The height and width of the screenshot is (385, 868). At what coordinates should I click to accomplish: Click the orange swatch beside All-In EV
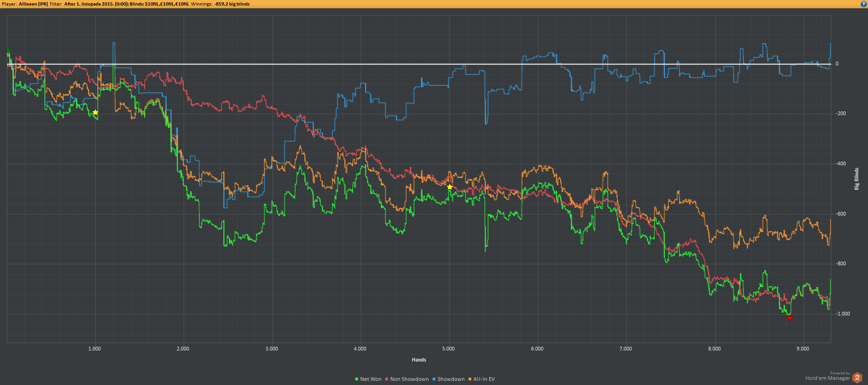click(470, 379)
